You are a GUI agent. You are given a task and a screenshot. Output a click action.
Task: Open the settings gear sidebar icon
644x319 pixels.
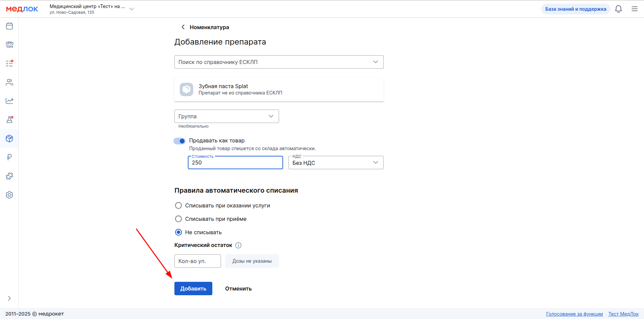pos(9,195)
